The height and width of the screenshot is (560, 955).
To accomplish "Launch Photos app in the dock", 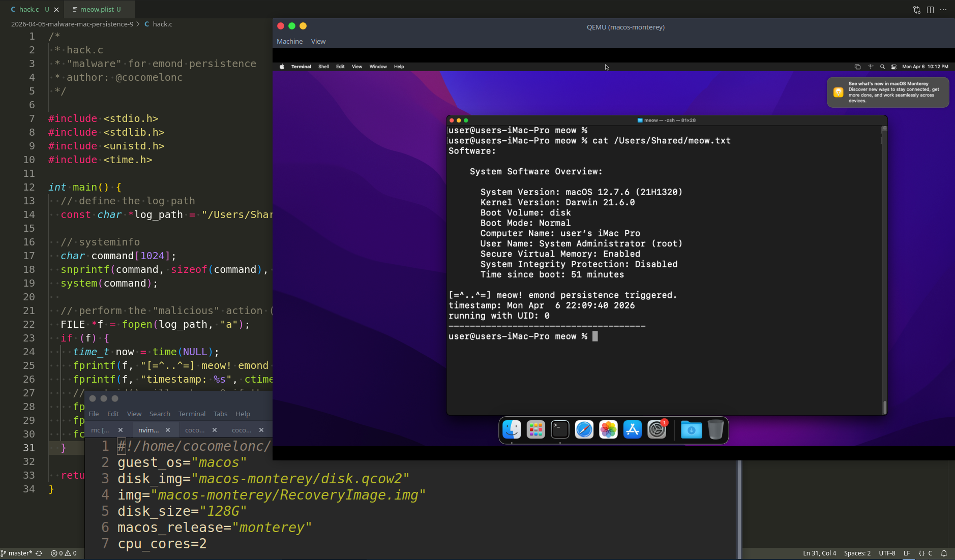I will coord(608,430).
